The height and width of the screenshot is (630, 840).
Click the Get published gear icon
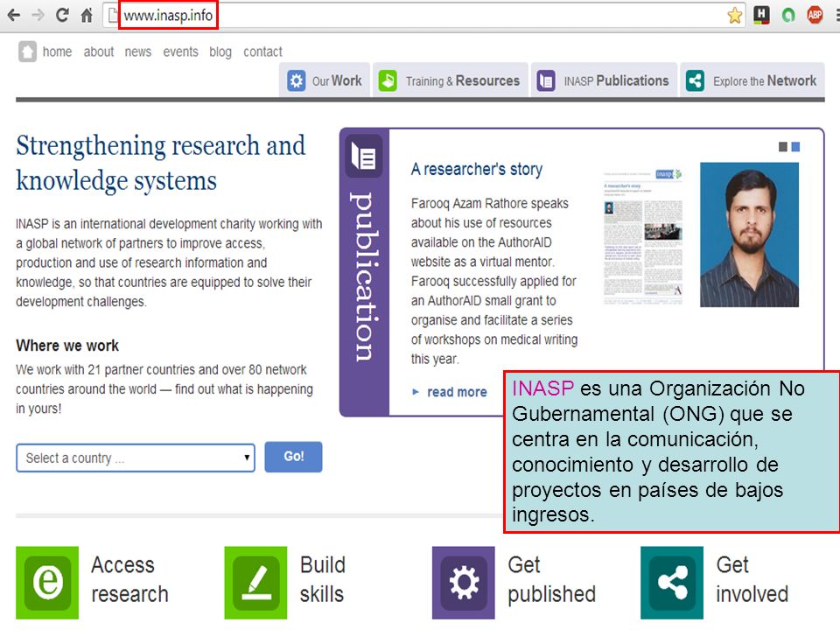(464, 583)
